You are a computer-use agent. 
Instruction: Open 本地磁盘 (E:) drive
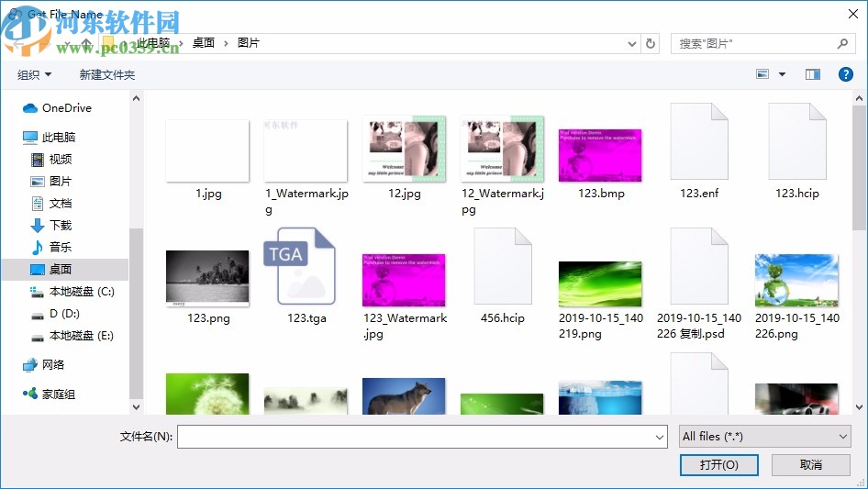coord(72,336)
